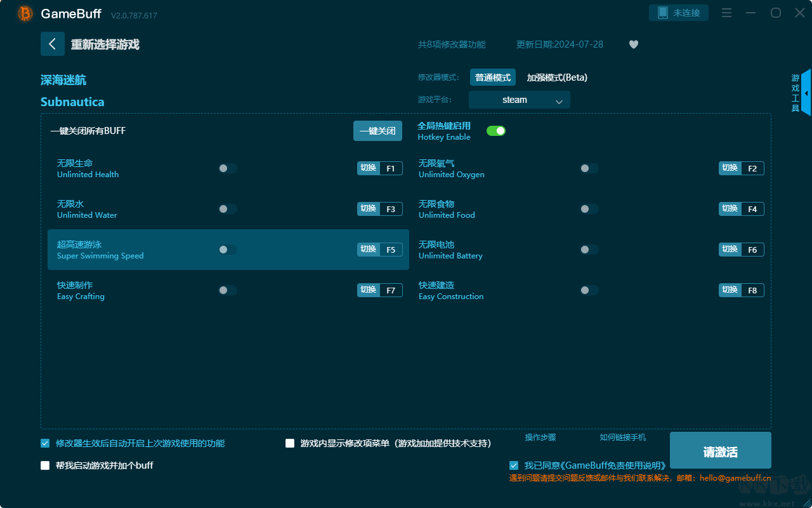The width and height of the screenshot is (812, 508).
Task: Go back using the arrow button
Action: (x=53, y=44)
